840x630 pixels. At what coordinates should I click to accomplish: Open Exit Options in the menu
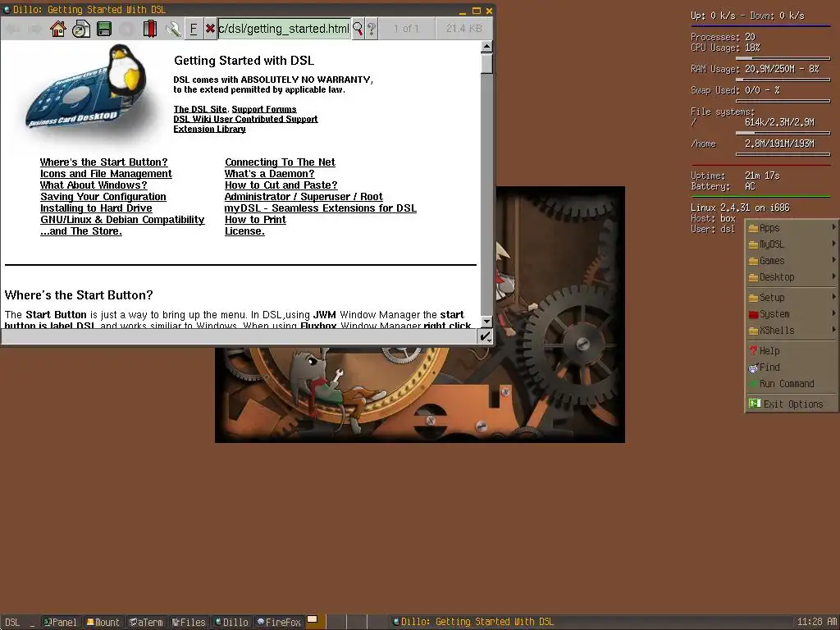(x=792, y=404)
